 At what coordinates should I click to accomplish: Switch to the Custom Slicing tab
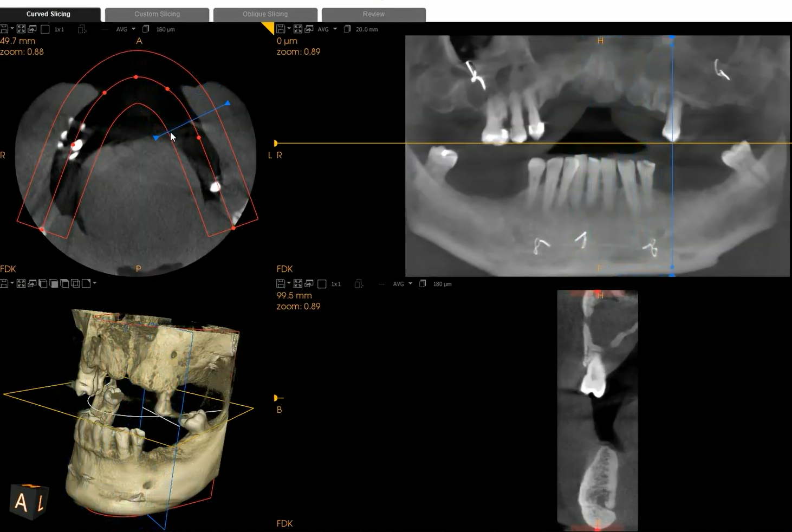tap(157, 14)
